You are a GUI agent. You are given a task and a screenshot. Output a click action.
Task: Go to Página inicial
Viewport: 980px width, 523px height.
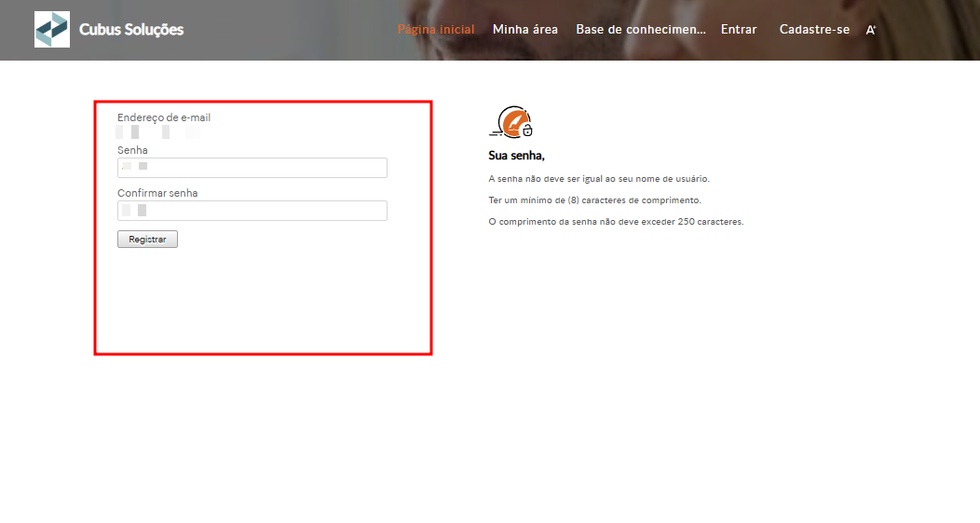point(436,30)
